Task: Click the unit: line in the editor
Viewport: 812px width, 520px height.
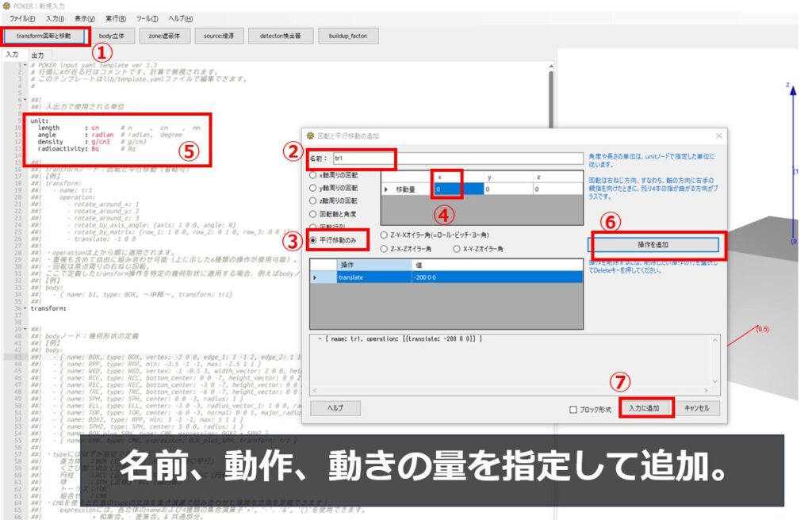Action: tap(40, 120)
